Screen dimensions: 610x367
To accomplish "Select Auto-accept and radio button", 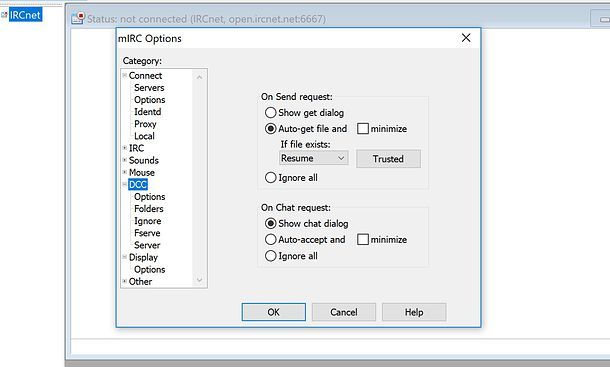I will coord(270,239).
